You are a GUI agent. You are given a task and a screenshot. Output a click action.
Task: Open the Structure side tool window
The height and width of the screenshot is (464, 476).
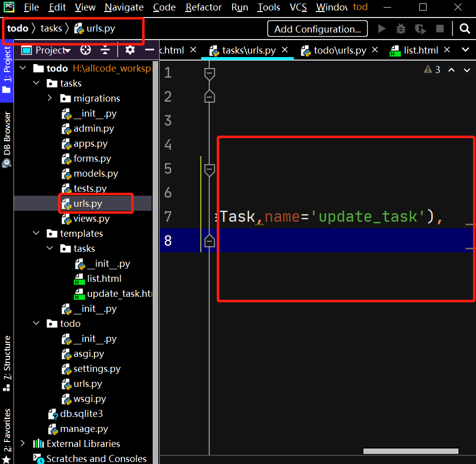click(x=7, y=363)
